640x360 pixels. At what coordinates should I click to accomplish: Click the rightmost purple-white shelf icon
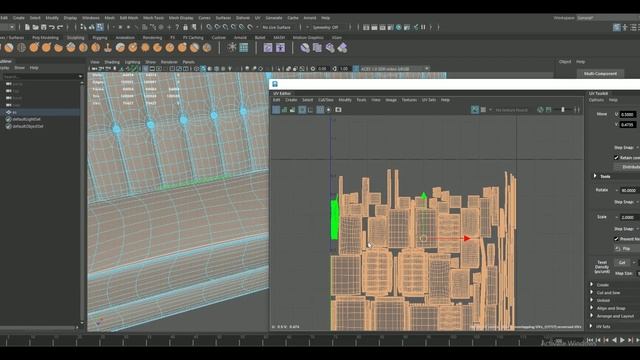click(x=342, y=48)
